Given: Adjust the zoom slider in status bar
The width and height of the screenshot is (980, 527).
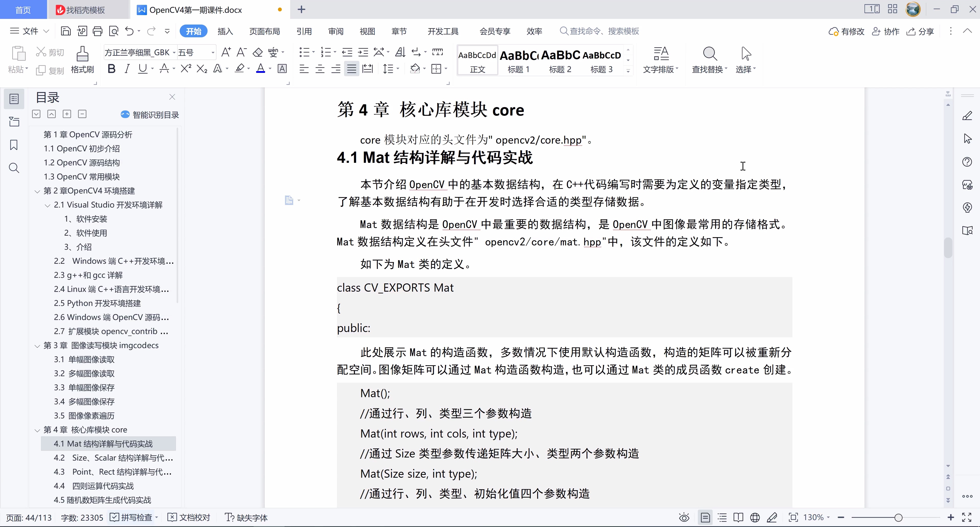Looking at the screenshot, I should pos(898,517).
